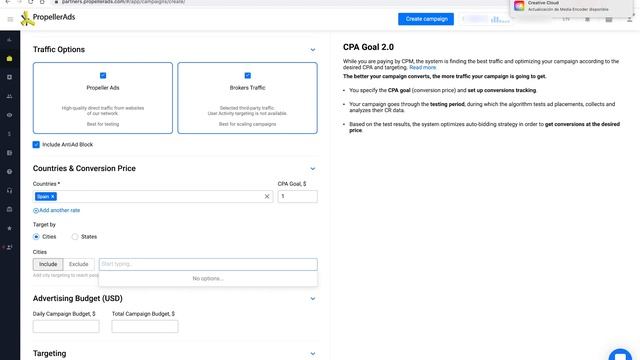
Task: Click the Creative Cloud notification icon
Action: tap(519, 6)
